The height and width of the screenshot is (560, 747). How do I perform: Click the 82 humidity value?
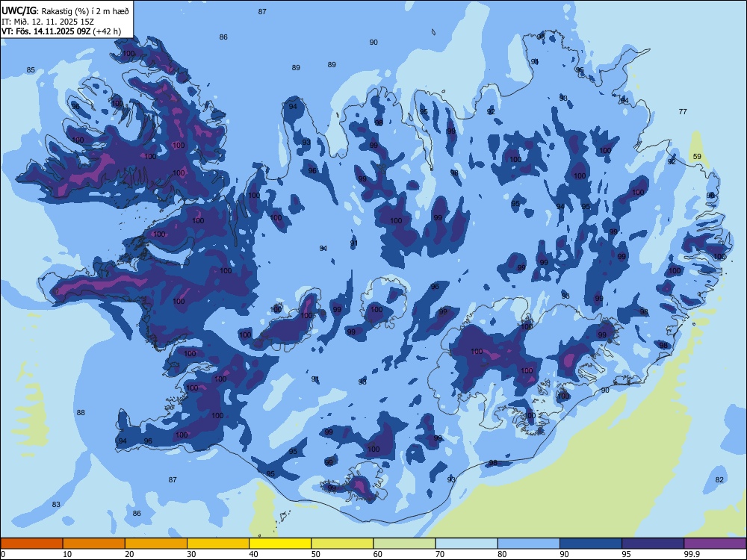(719, 479)
